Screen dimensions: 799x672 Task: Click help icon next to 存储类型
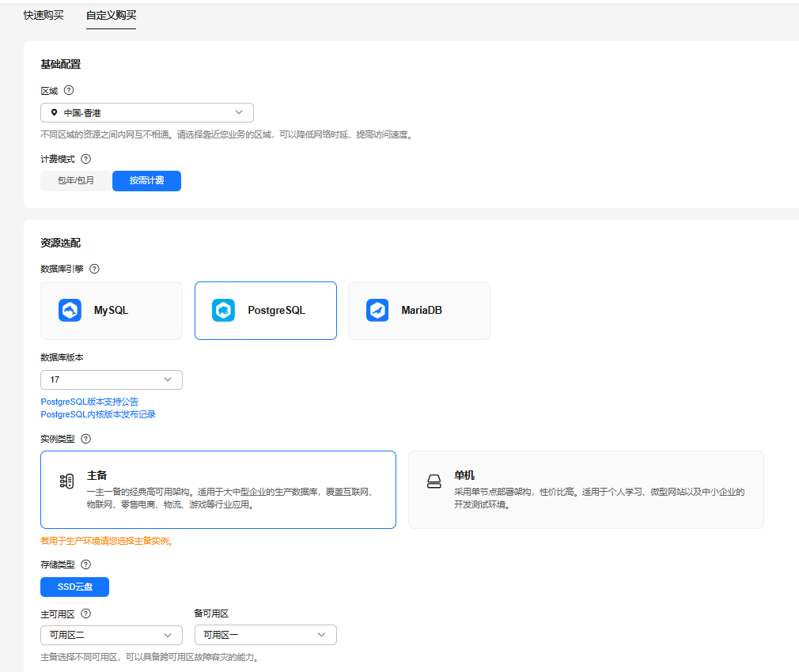click(x=85, y=564)
